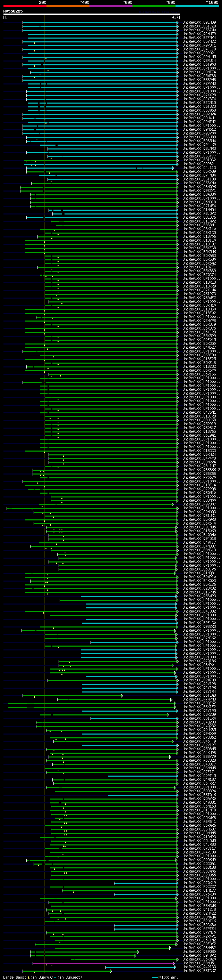Select the UniRef100_Q8LGC6 label
The image size is (222, 980).
(199, 217)
